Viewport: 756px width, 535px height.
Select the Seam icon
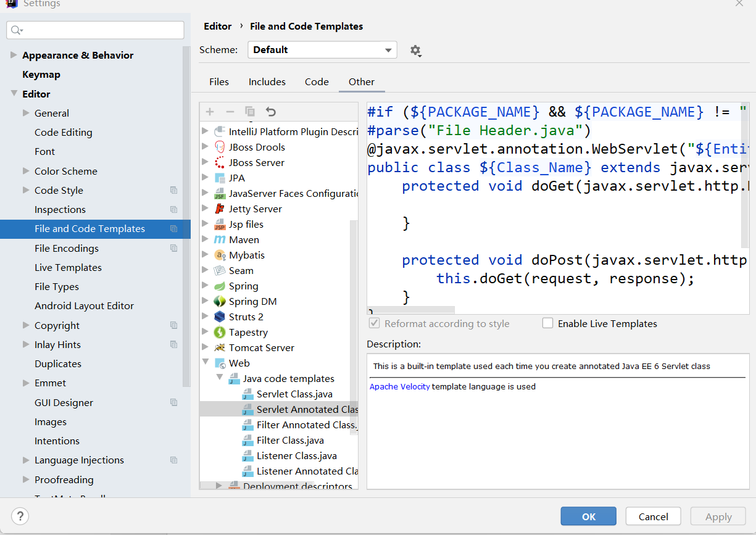[220, 270]
